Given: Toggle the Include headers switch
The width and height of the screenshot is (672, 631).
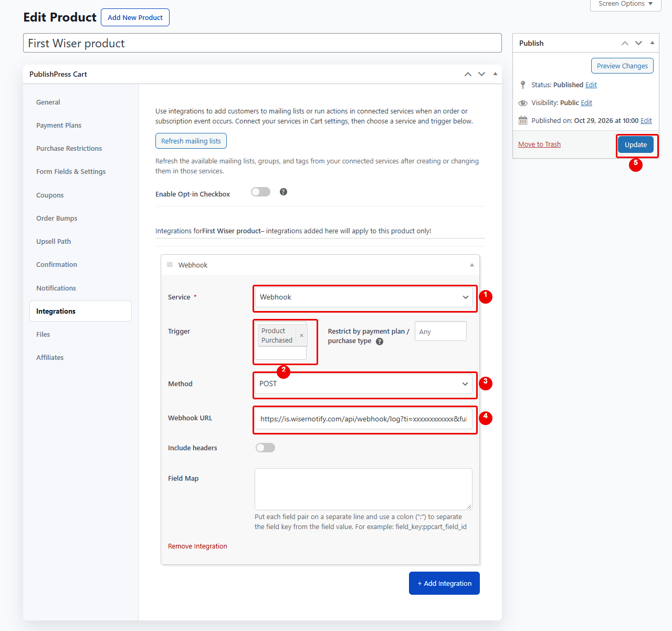Looking at the screenshot, I should click(265, 448).
